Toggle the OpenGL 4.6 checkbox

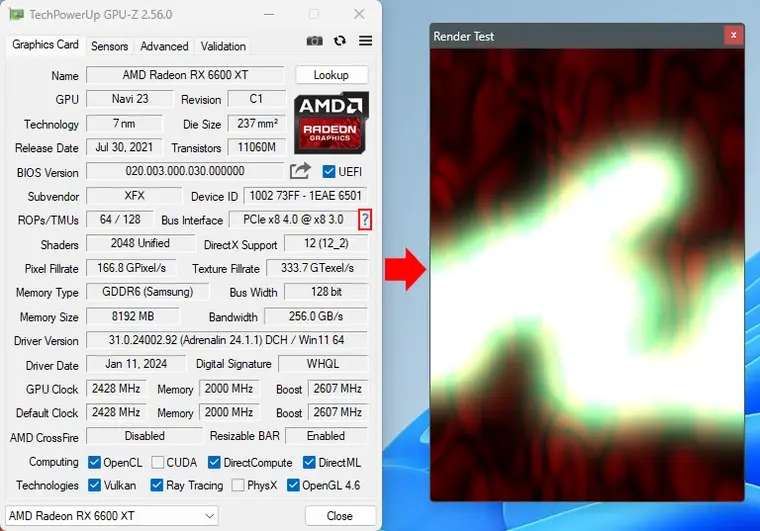click(293, 485)
